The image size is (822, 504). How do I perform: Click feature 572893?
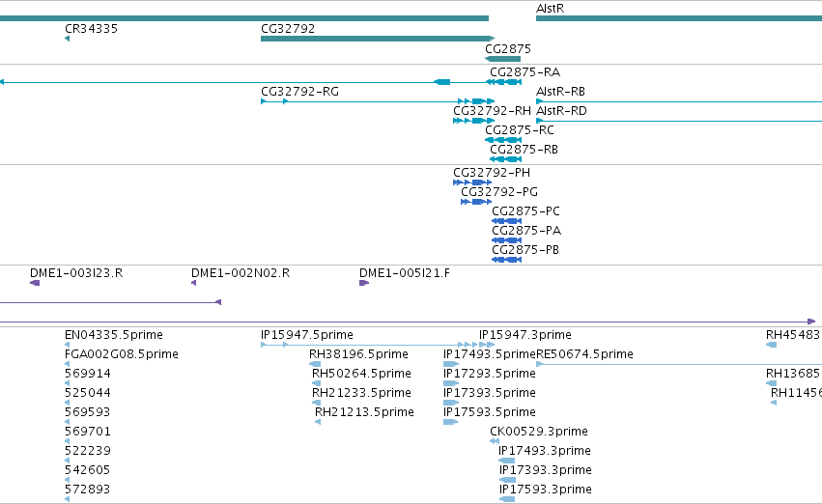[67, 499]
